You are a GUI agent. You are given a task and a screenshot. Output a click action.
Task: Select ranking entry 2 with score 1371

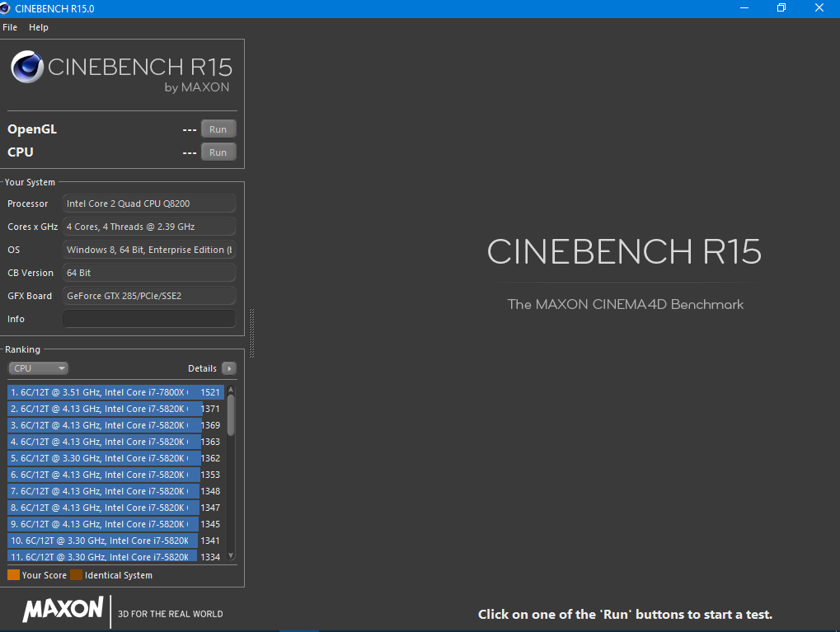pos(115,409)
